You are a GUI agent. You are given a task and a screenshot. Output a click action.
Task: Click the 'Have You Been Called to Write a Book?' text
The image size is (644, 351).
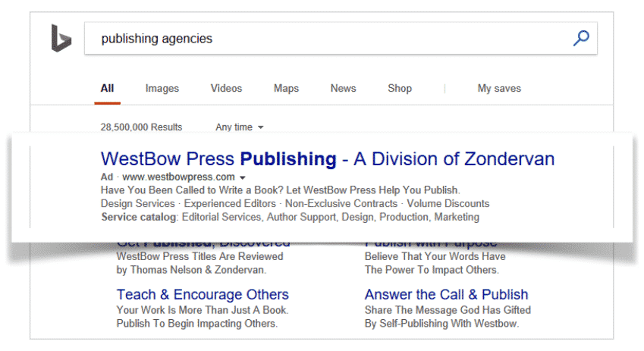click(192, 190)
